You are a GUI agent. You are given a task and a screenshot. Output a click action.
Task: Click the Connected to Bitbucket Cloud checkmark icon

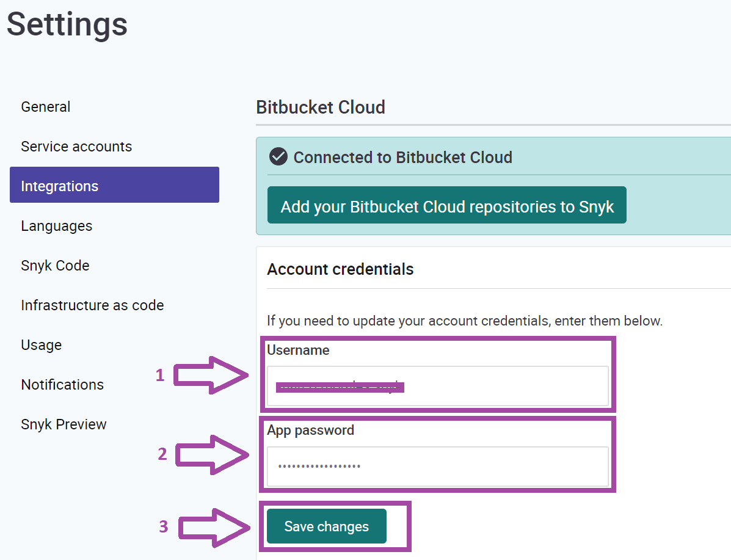278,157
